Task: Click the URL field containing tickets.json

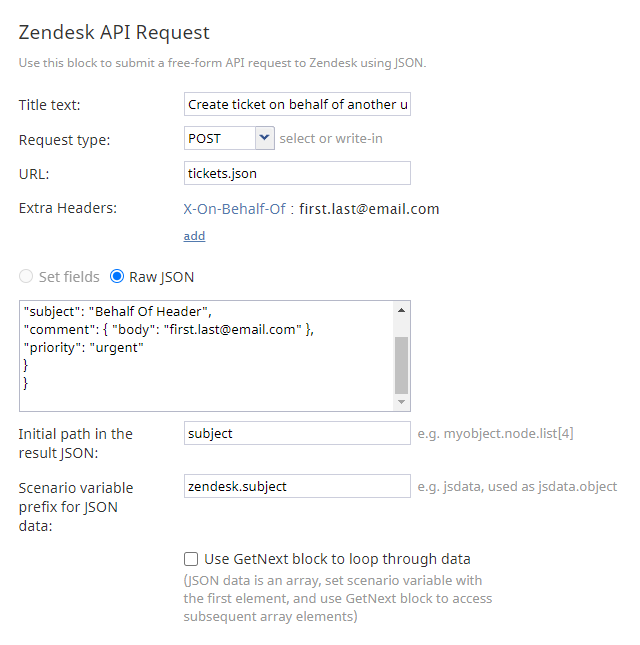Action: (x=297, y=173)
